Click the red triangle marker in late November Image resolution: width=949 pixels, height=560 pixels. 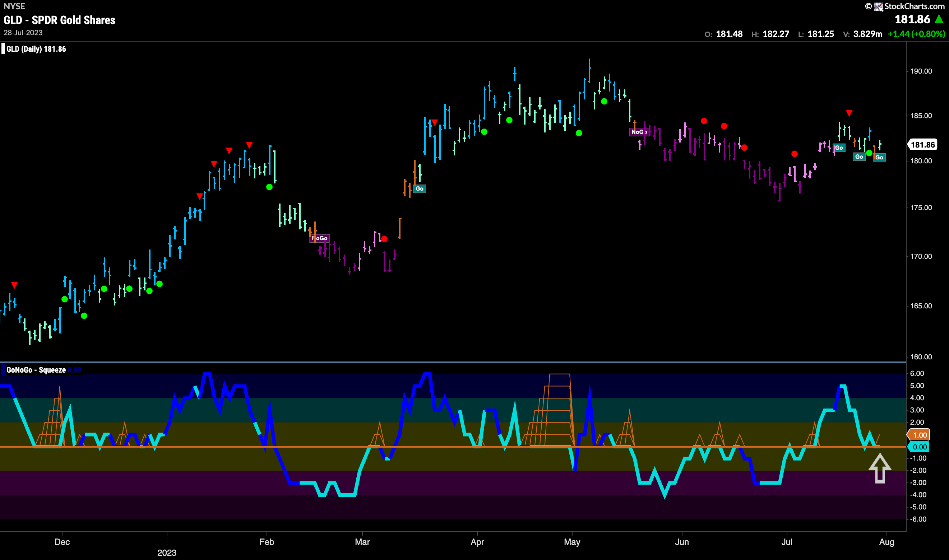coord(14,285)
